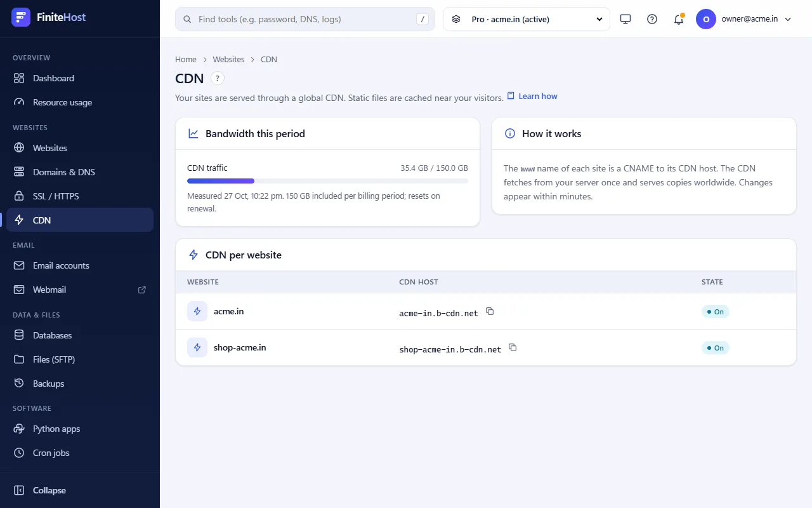Click the info icon in How it works
This screenshot has width=812, height=508.
pos(509,133)
